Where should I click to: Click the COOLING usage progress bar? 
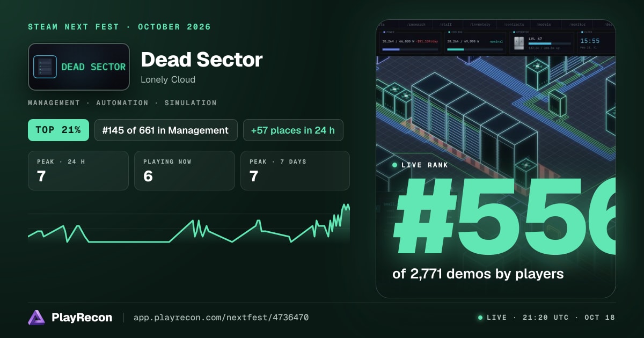[x=475, y=49]
